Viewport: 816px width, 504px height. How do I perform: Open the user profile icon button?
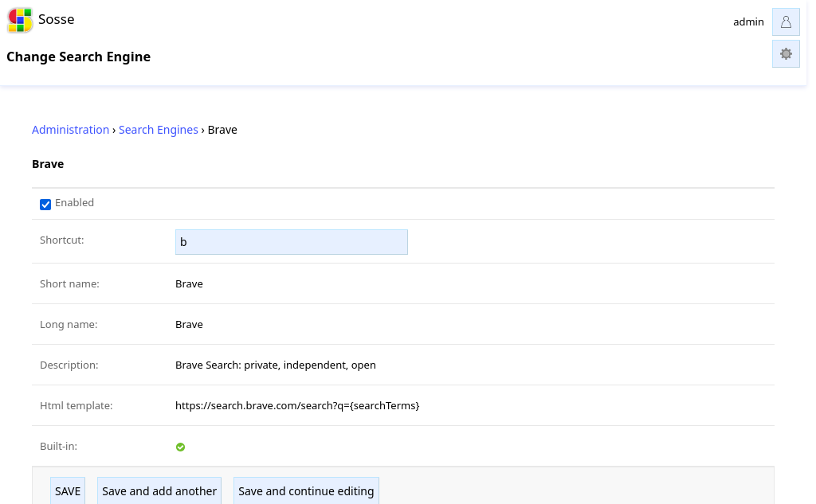pos(786,21)
